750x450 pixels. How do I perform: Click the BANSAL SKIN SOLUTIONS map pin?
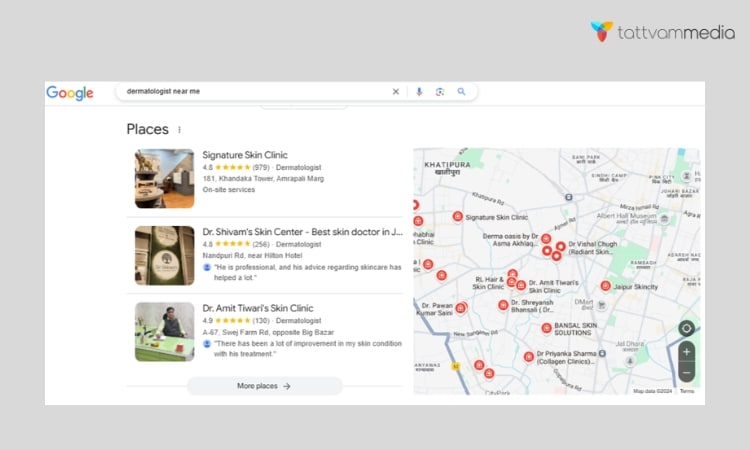pos(546,328)
